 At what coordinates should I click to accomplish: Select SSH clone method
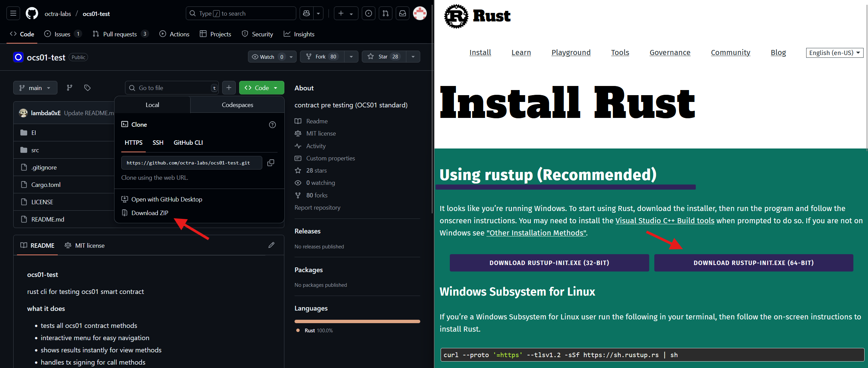(x=158, y=142)
